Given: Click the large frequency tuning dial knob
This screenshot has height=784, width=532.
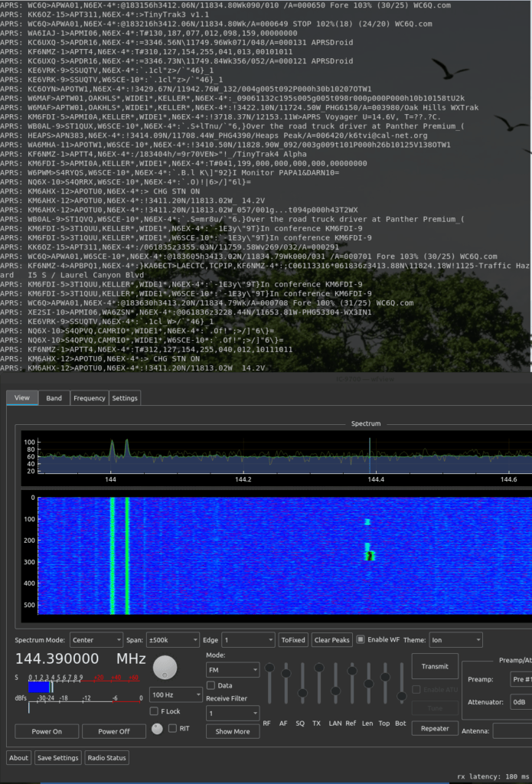Looking at the screenshot, I should point(165,668).
